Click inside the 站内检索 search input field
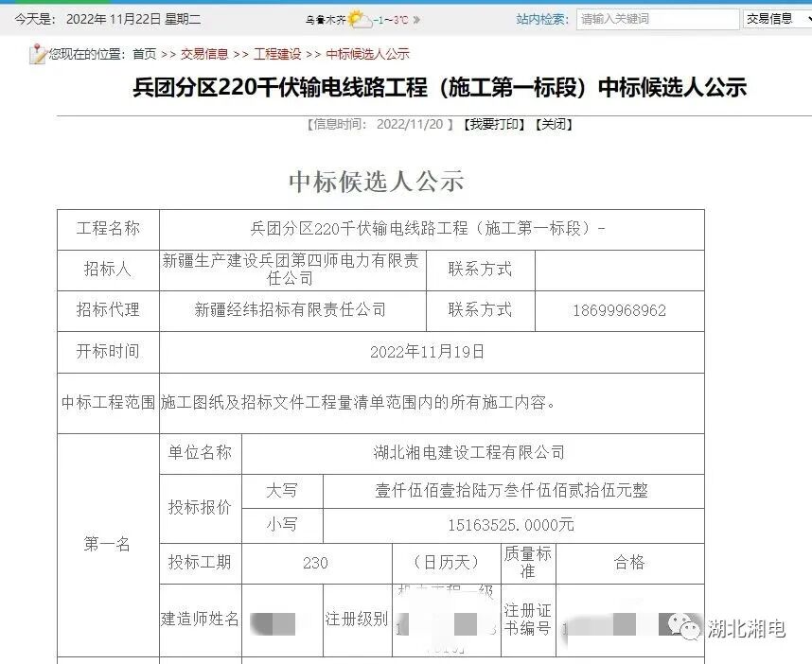Viewport: 812px width, 664px height. pos(657,17)
